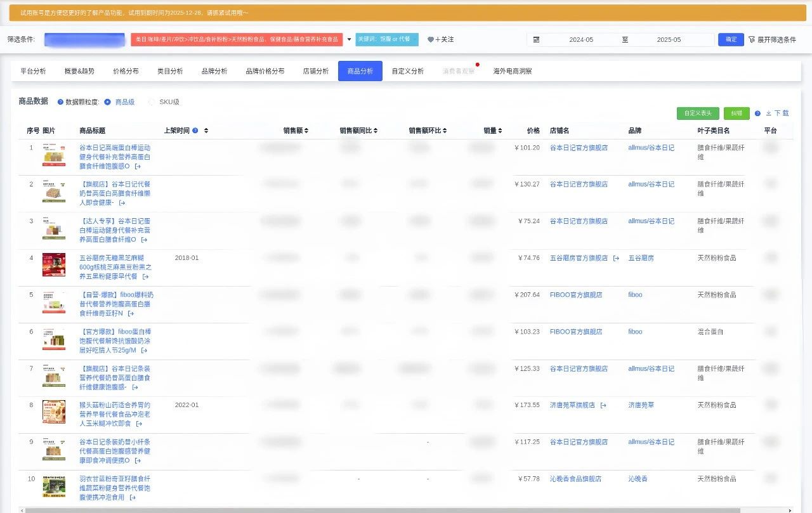This screenshot has width=812, height=513.
Task: Click horizontal scrollbar under table
Action: coord(383,510)
